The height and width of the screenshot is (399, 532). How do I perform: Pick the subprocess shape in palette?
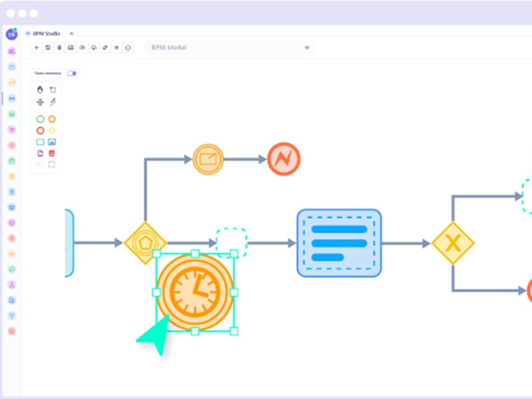click(52, 142)
